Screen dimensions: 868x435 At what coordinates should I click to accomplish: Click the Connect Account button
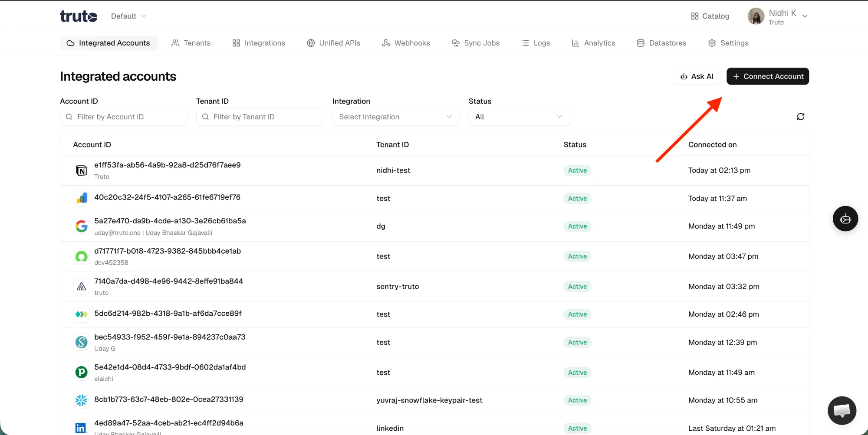(768, 76)
